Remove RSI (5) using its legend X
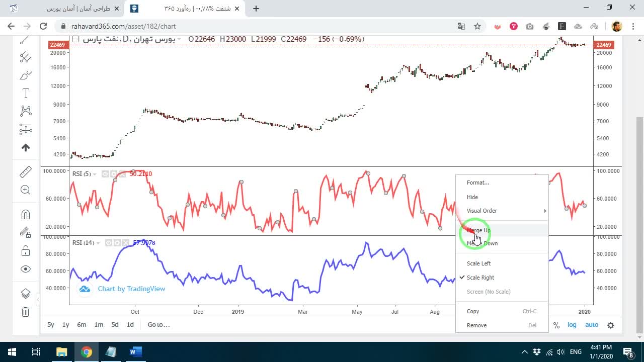Image resolution: width=644 pixels, height=362 pixels. [x=122, y=174]
